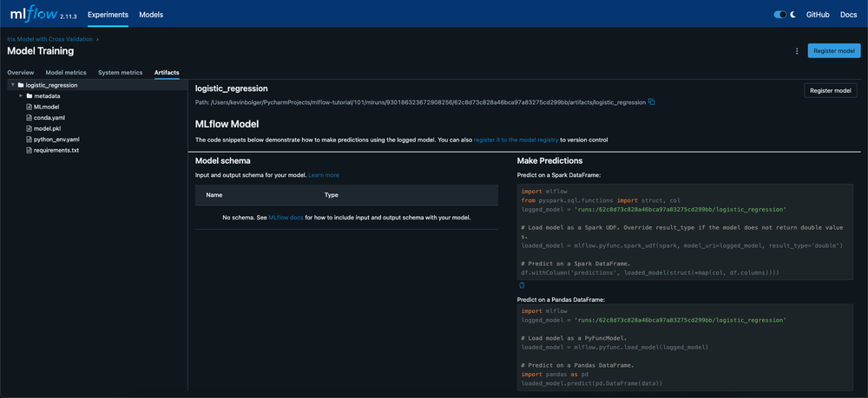Image resolution: width=868 pixels, height=398 pixels.
Task: Copy the Spark DataFrame code snippet
Action: (522, 286)
